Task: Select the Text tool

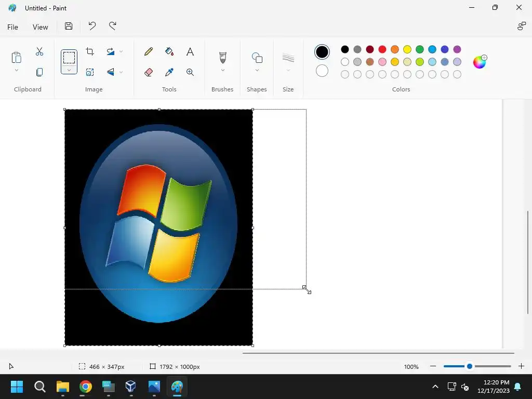Action: click(190, 51)
